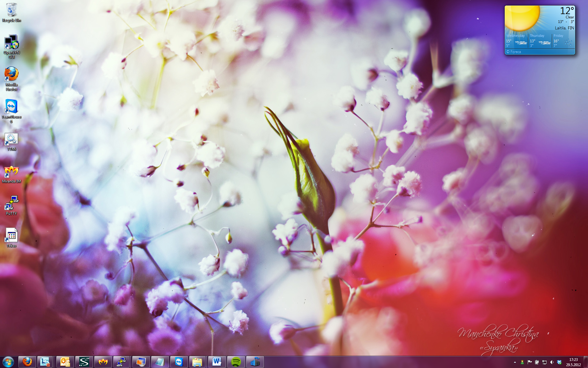
Task: Expand hidden system tray icons arrow
Action: 515,362
